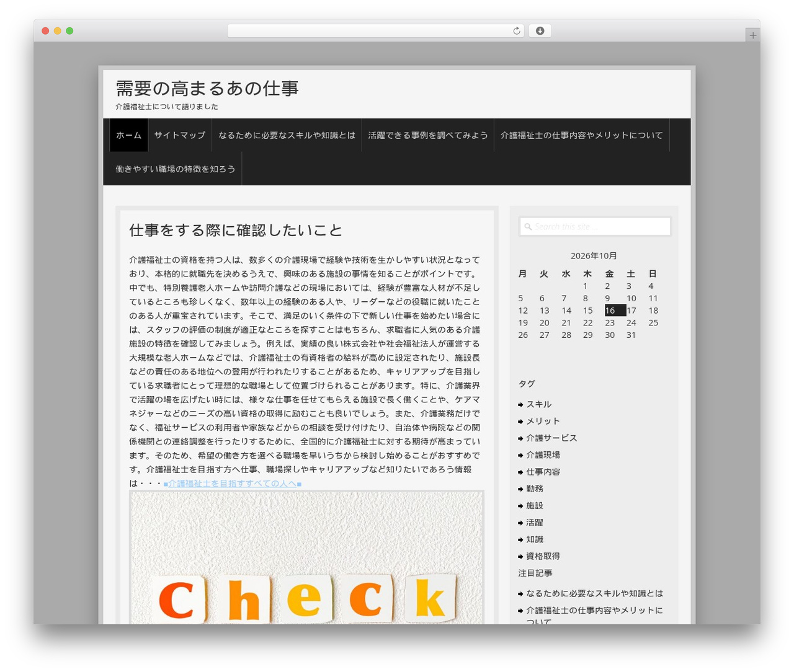This screenshot has width=794, height=672.
Task: Open 介護福祉士の仕事内容やメリットについて in navigation bar
Action: [x=582, y=135]
